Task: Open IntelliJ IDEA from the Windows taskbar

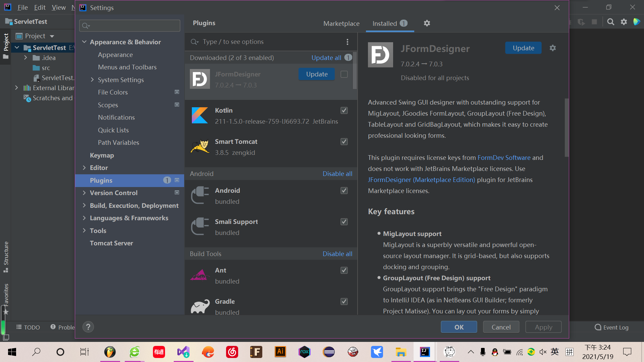Action: pos(425,352)
